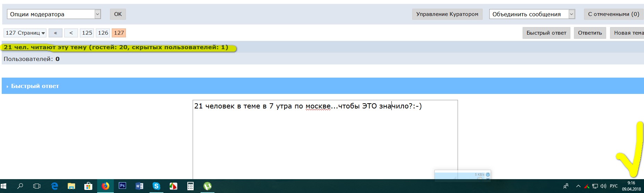Image resolution: width=644 pixels, height=193 pixels.
Task: Launch Microsoft Edge from the taskbar
Action: (54, 186)
